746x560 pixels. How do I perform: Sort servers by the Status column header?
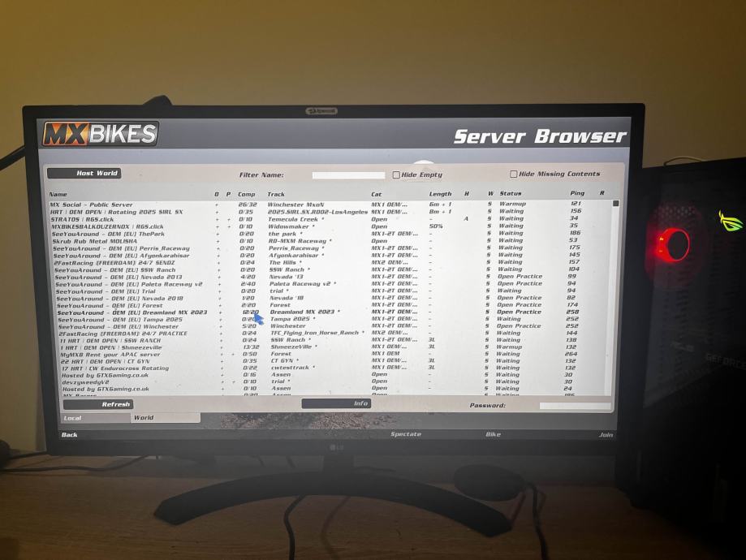pos(511,194)
